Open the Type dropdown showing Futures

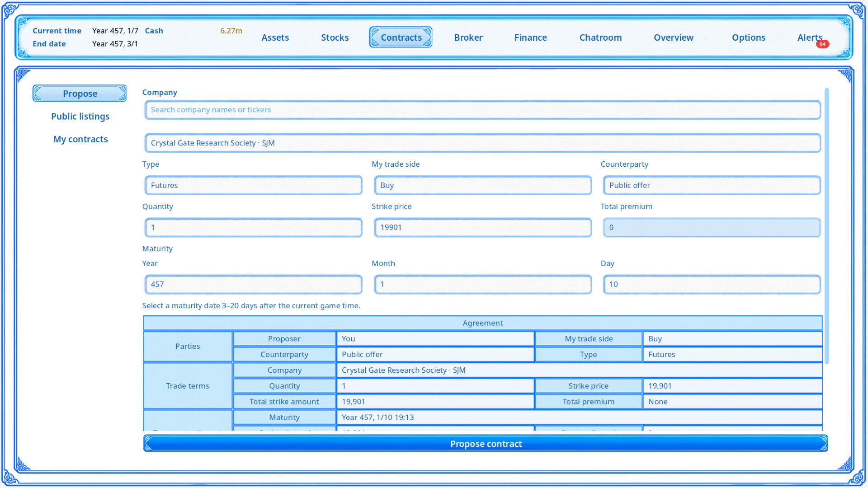253,185
